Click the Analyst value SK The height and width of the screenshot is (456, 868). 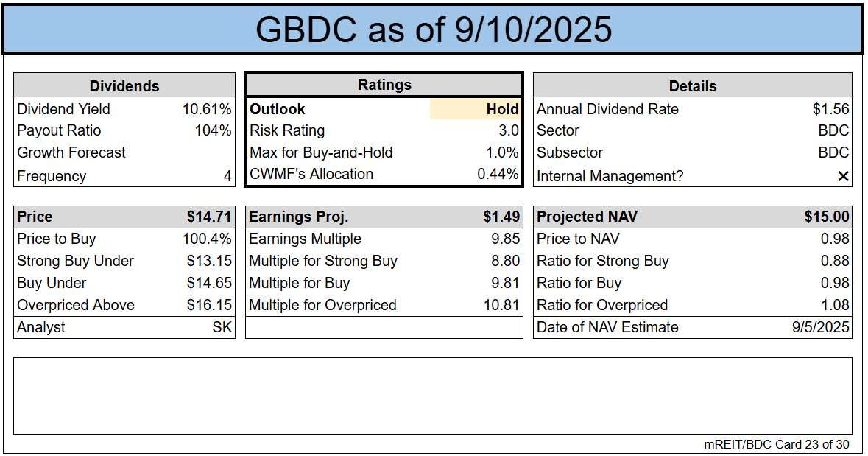click(222, 328)
